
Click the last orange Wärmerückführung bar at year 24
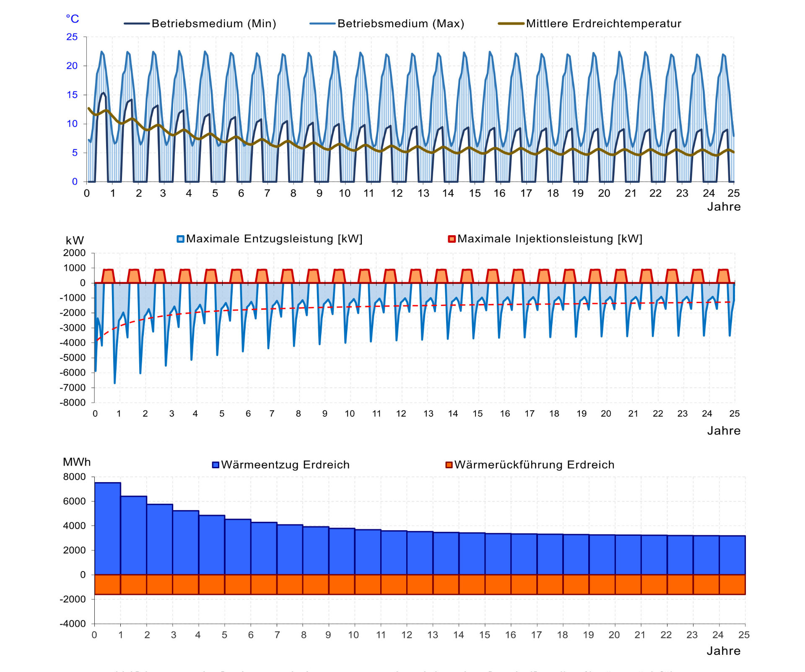732,584
